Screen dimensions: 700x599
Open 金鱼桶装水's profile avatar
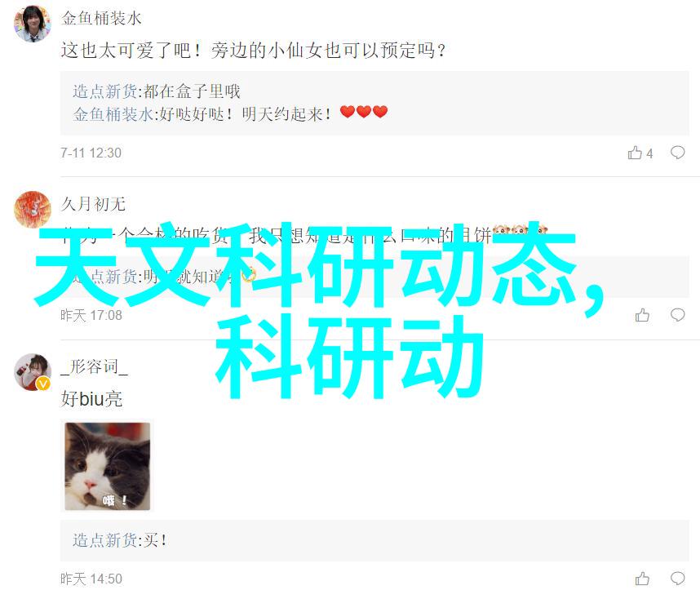(x=32, y=24)
